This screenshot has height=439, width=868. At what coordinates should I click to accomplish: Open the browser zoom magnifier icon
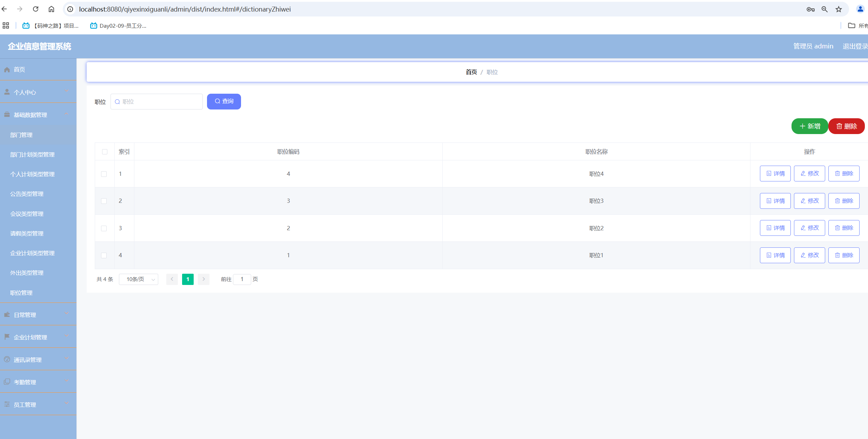click(824, 9)
